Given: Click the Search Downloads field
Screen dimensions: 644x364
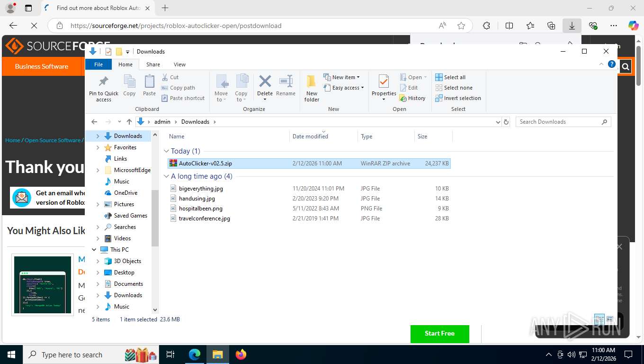Looking at the screenshot, I should [x=563, y=122].
